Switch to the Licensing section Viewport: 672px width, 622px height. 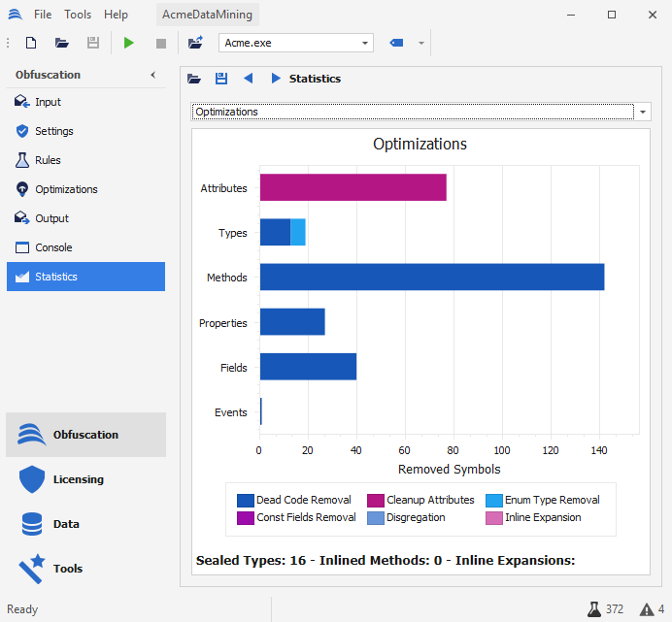(x=78, y=479)
